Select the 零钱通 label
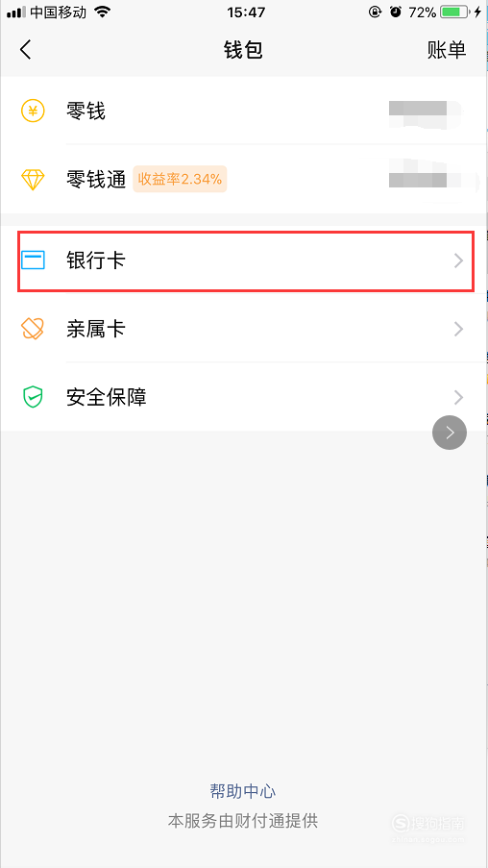Image resolution: width=488 pixels, height=868 pixels. click(x=96, y=180)
